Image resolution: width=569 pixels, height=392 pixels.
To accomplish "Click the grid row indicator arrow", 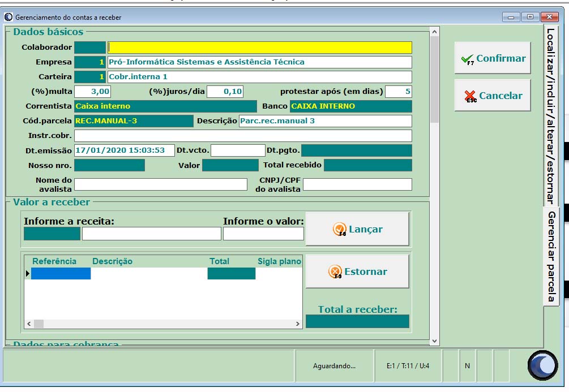I will click(x=28, y=273).
